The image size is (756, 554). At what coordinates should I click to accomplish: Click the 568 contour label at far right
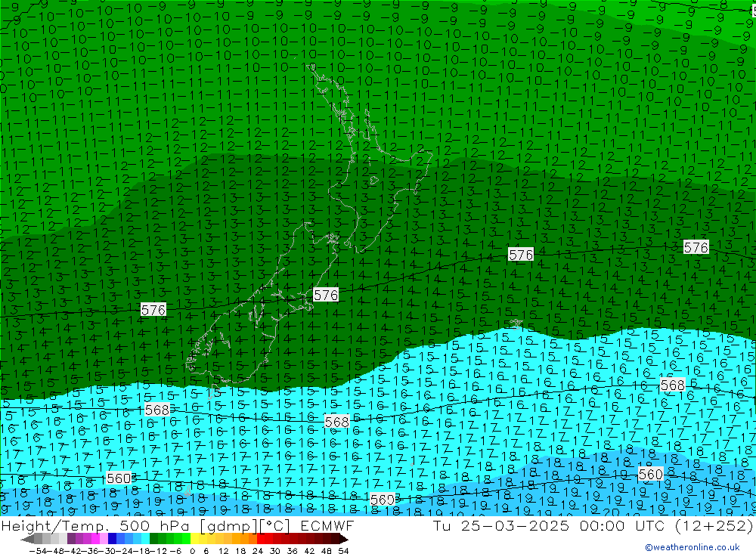[672, 385]
